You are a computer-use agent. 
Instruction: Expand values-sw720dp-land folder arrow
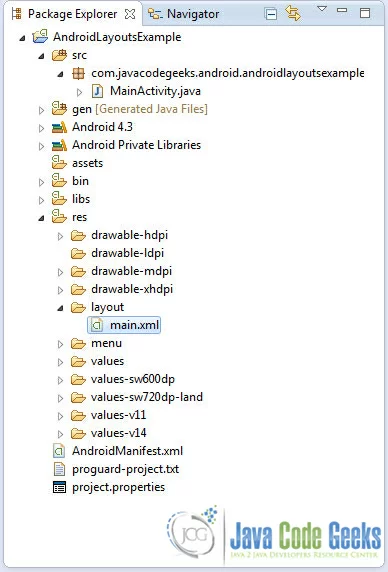(x=61, y=398)
